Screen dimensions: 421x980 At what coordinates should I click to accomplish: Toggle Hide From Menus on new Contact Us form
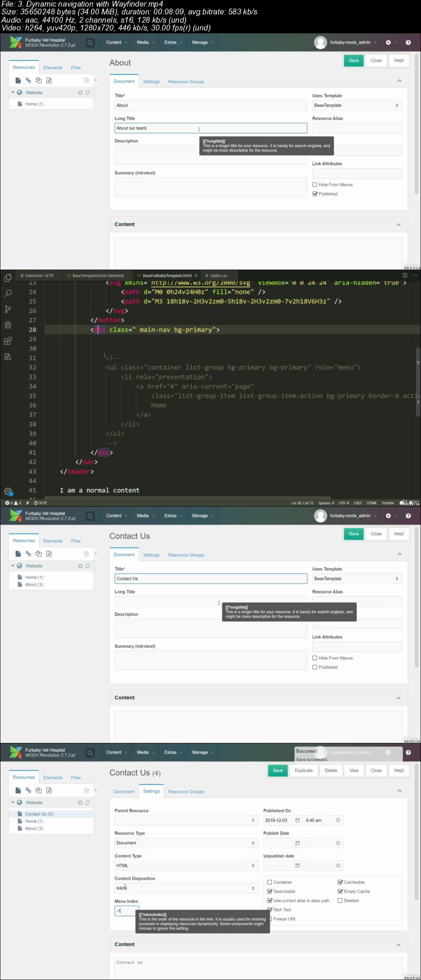(315, 658)
